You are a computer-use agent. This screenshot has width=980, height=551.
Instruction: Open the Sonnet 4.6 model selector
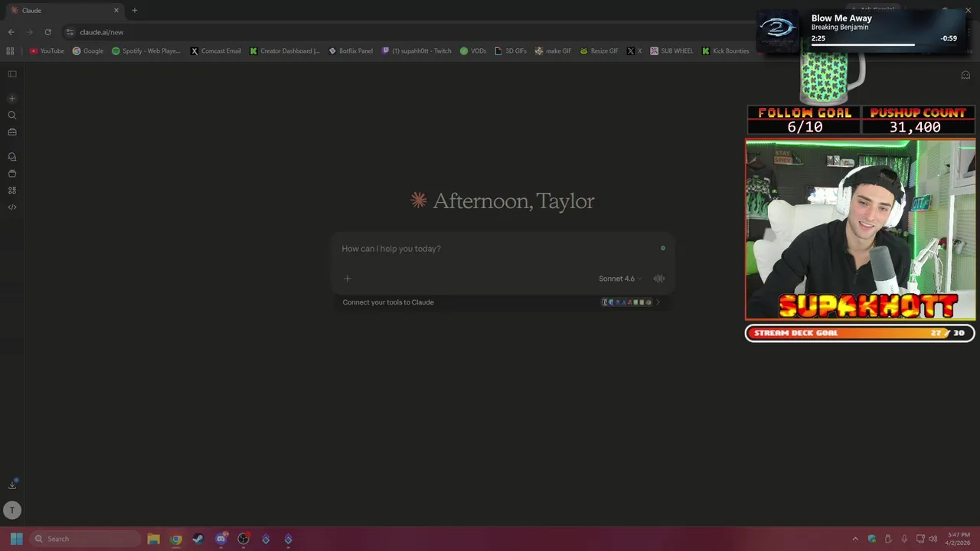click(x=620, y=279)
